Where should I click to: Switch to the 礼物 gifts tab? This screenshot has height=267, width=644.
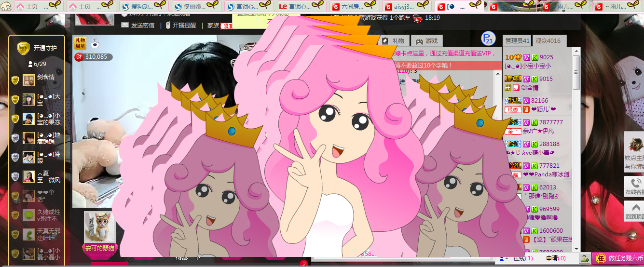click(x=395, y=41)
